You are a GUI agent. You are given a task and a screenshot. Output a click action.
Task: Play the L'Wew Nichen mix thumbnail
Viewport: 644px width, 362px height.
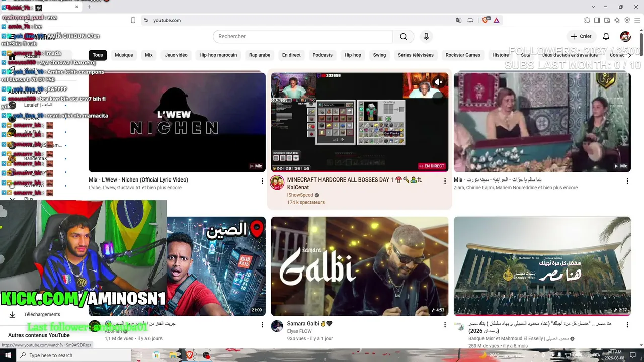(x=177, y=123)
